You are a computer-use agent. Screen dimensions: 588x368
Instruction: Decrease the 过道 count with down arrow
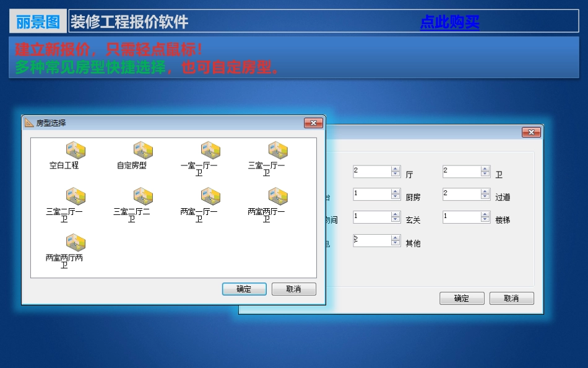(485, 196)
